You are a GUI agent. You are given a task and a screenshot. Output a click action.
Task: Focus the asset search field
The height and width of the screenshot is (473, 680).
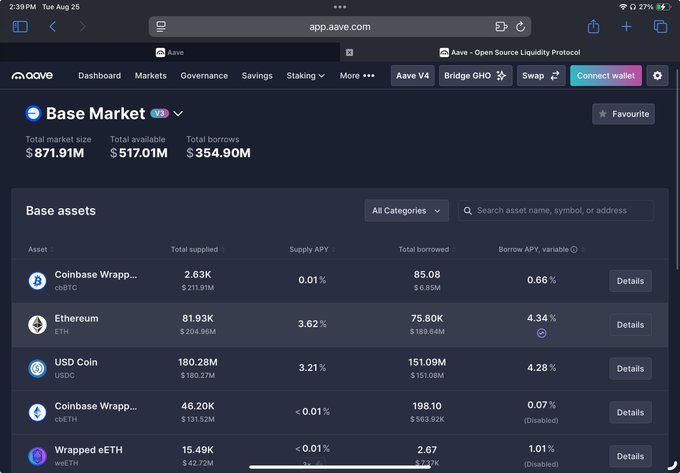pos(556,211)
